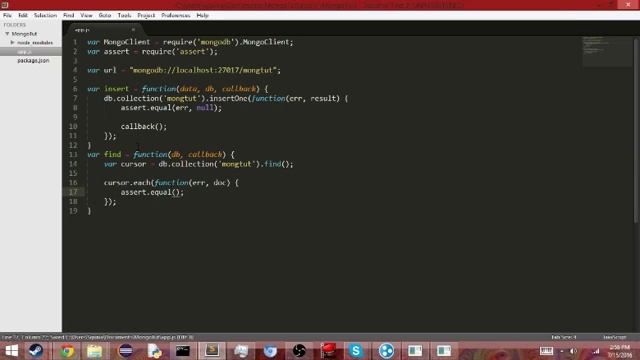Open File Explorer from taskbar

click(95, 351)
